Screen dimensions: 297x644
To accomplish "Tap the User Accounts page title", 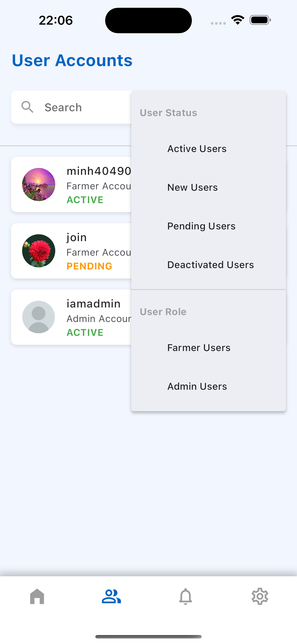I will (72, 60).
